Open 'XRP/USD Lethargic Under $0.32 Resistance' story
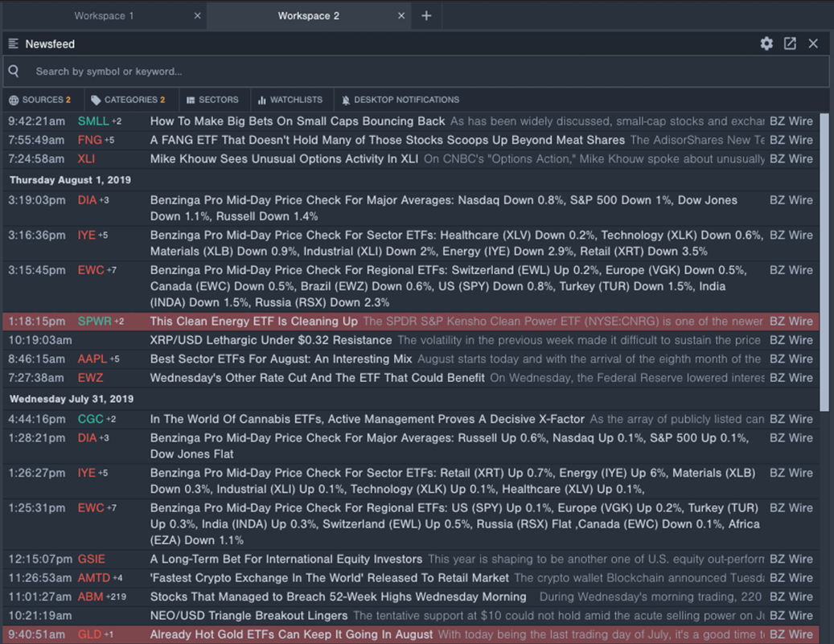 click(271, 340)
